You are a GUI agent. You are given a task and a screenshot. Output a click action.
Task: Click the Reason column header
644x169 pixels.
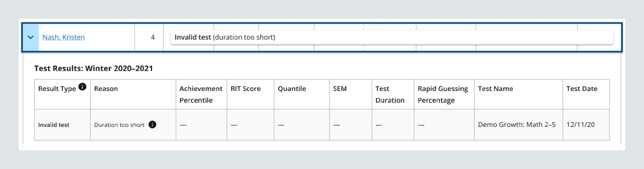(x=106, y=89)
